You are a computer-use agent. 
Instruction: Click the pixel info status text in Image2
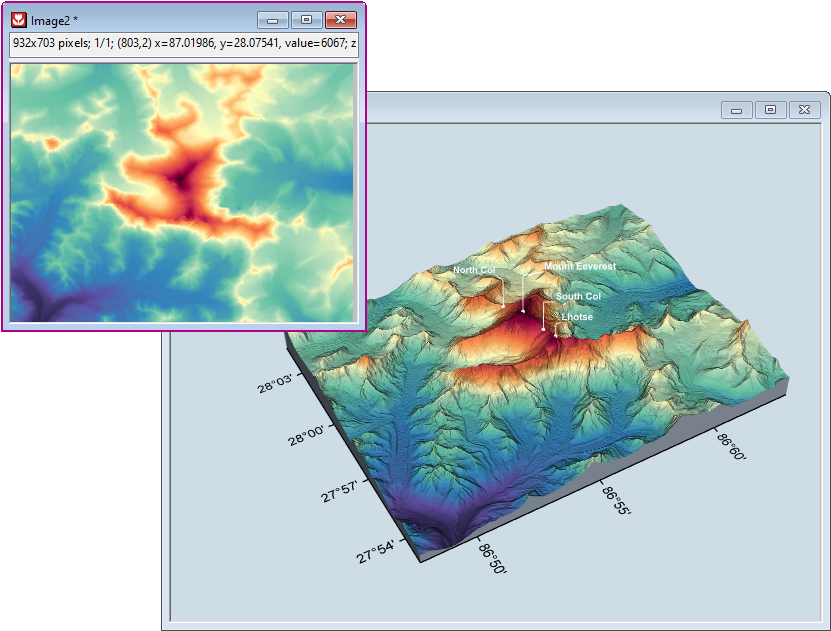184,44
